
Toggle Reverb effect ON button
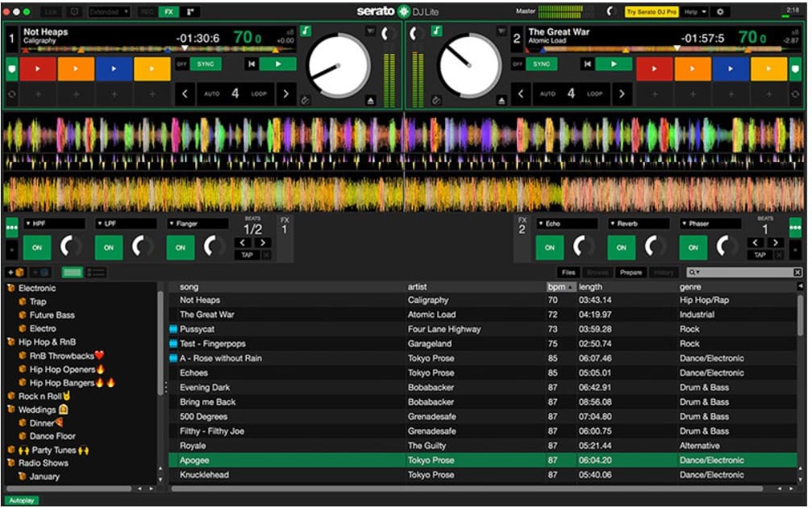[x=622, y=248]
